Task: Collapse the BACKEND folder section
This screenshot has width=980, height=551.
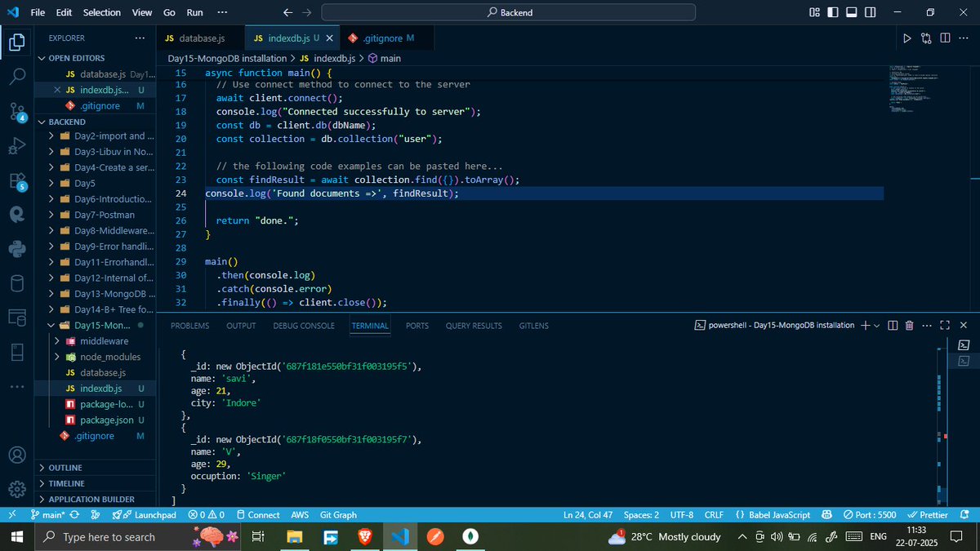Action: click(67, 122)
